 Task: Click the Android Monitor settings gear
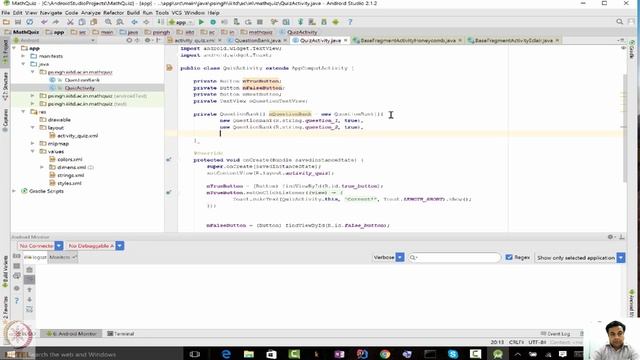pos(611,237)
